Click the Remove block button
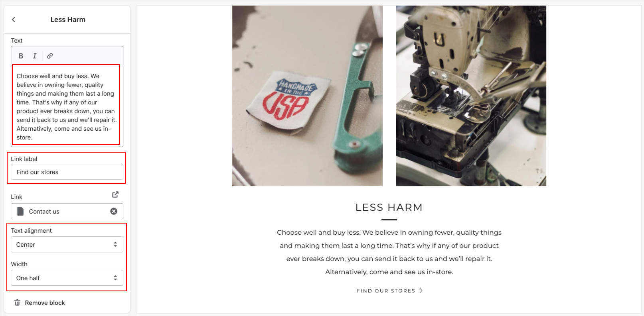The height and width of the screenshot is (316, 644). coord(40,302)
